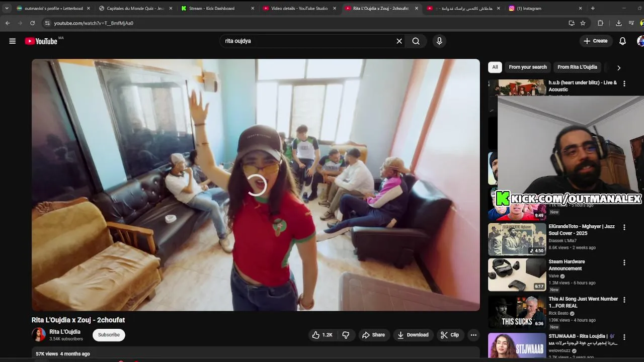The height and width of the screenshot is (362, 644).
Task: Open Rita L'Oujdia channel name link
Action: click(x=65, y=332)
